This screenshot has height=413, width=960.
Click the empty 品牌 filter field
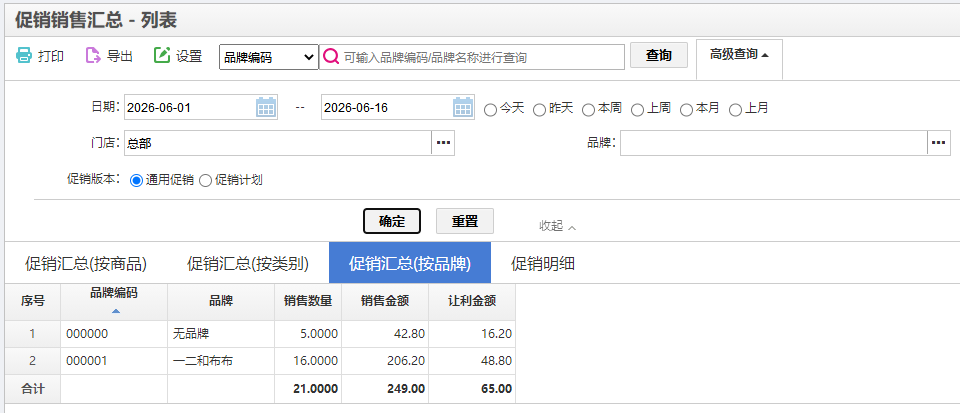pos(774,143)
